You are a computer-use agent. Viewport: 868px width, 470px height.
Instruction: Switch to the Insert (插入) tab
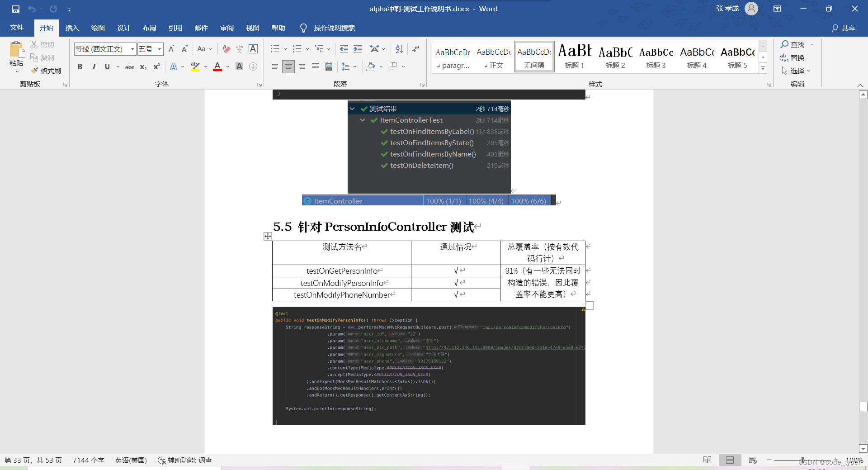point(72,28)
